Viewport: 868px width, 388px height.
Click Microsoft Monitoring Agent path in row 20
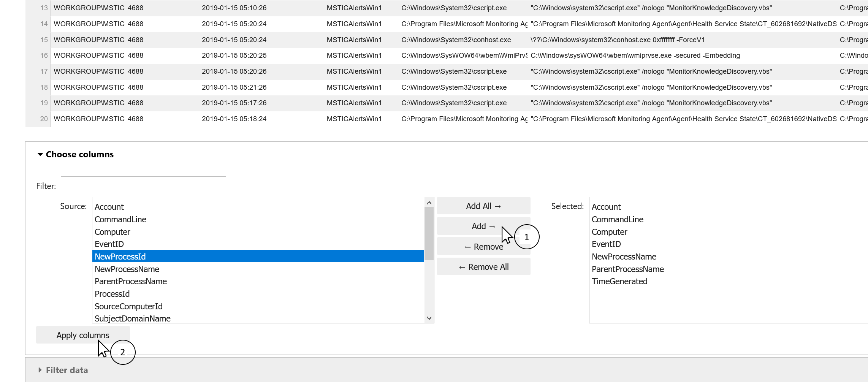coord(464,119)
